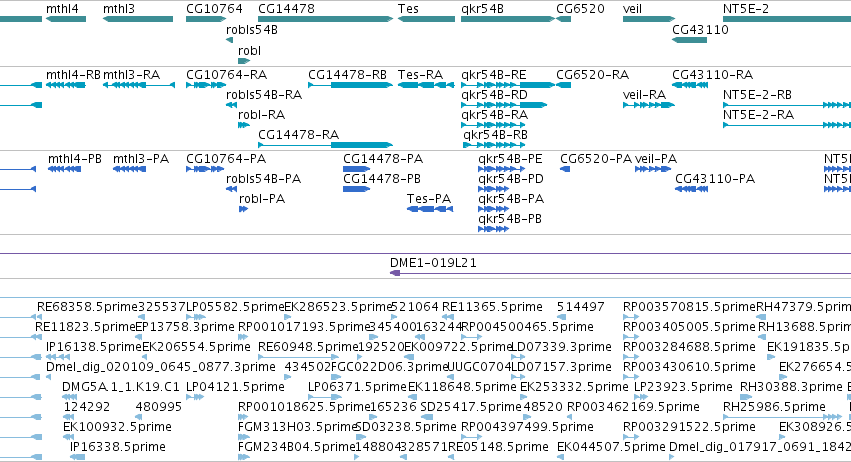Image resolution: width=851 pixels, height=462 pixels.
Task: Click the CG14478-PA protein label
Action: click(x=383, y=159)
